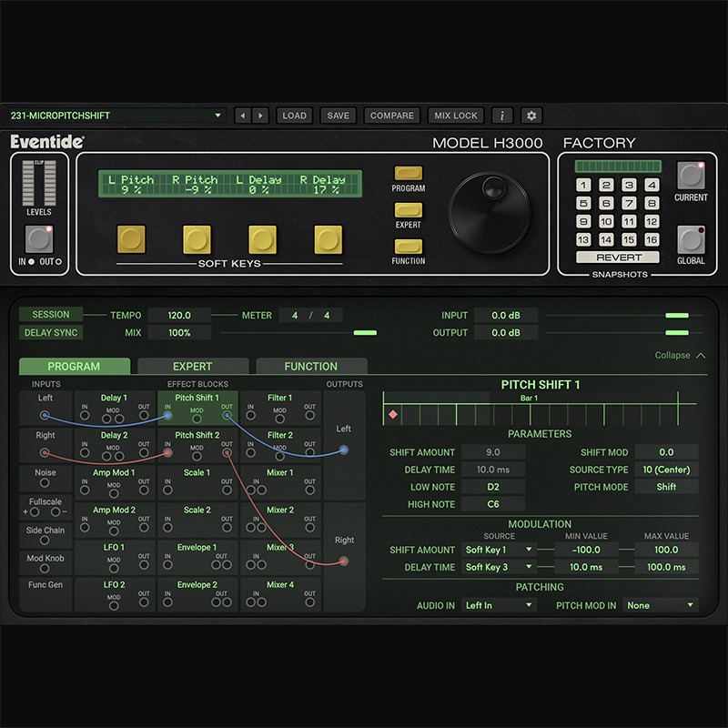
Task: Push the yellow EXPERT hardware button
Action: (408, 210)
